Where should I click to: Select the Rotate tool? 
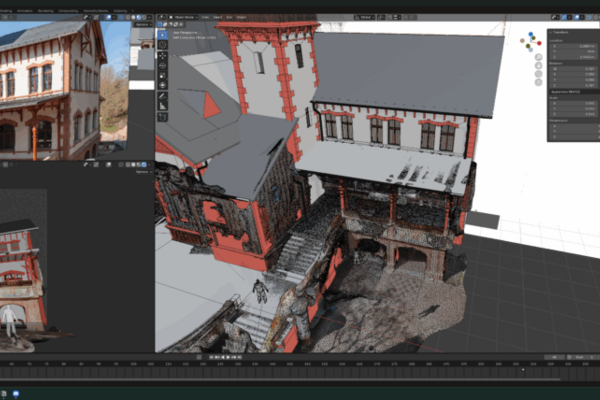pyautogui.click(x=163, y=65)
